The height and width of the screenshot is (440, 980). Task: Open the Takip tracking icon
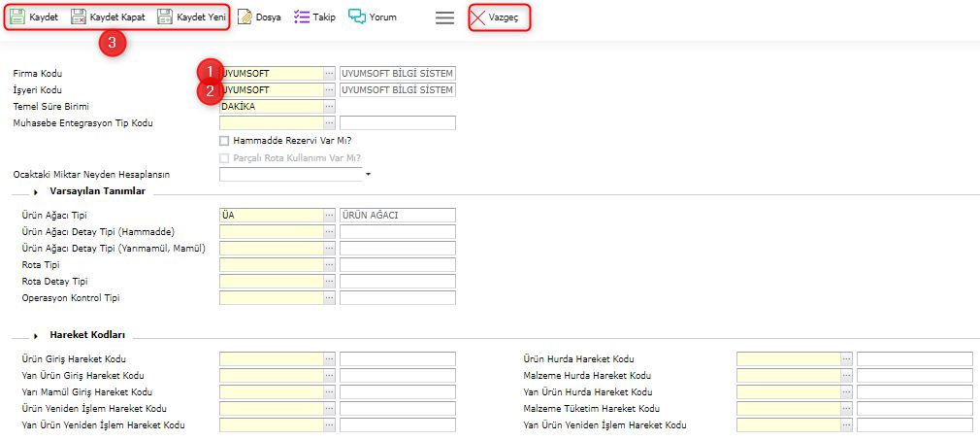(x=301, y=17)
